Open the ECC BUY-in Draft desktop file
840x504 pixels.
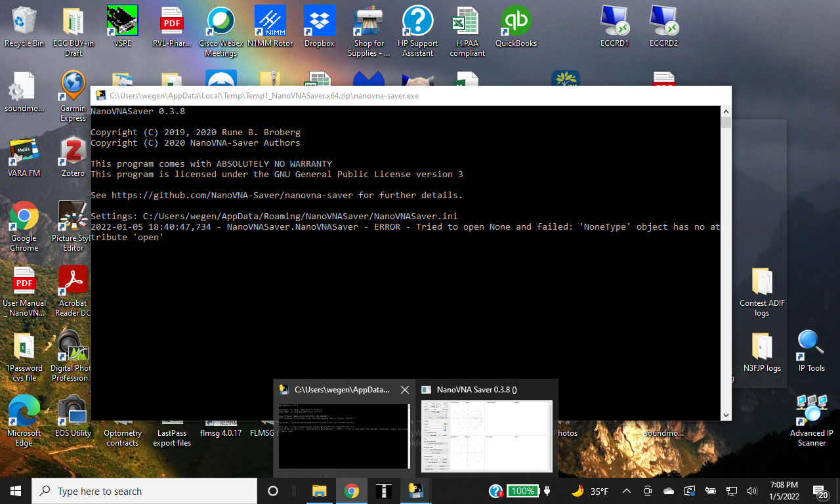coord(73,31)
